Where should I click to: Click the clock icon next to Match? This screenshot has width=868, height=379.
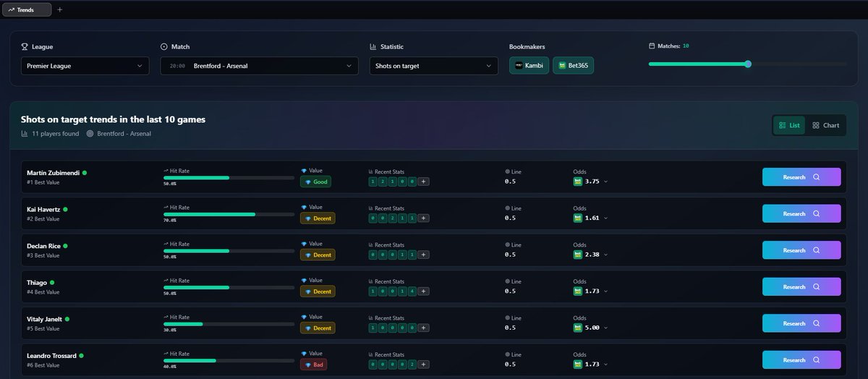click(x=164, y=46)
